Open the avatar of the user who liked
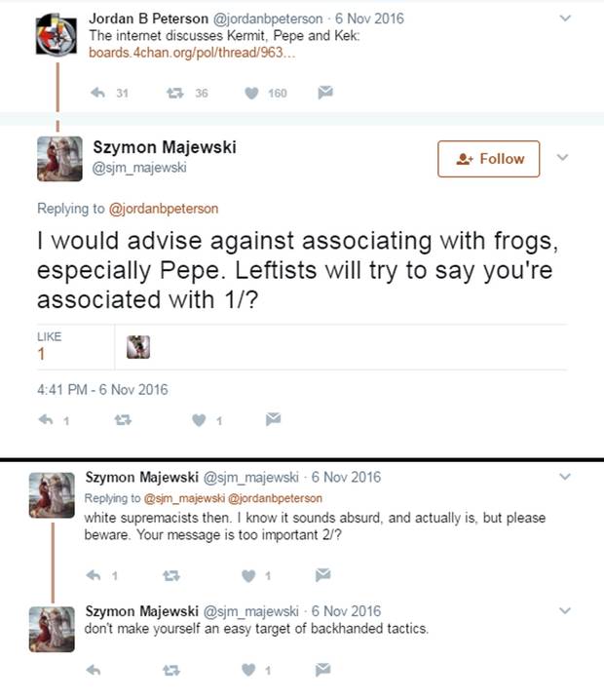604x700 pixels. click(138, 346)
